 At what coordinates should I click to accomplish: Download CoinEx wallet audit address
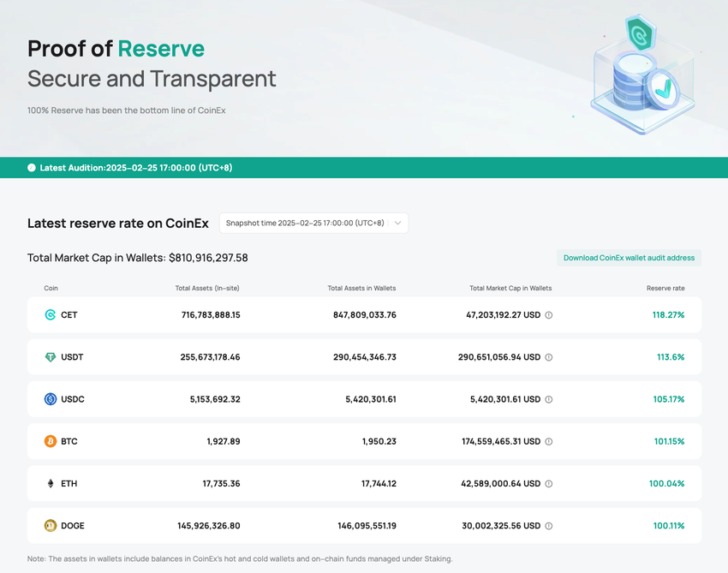pyautogui.click(x=629, y=258)
